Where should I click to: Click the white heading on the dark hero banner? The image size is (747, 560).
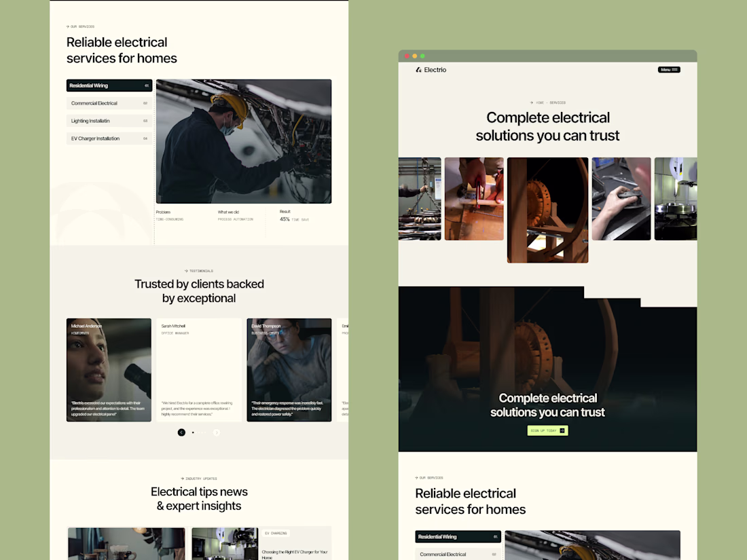click(547, 405)
